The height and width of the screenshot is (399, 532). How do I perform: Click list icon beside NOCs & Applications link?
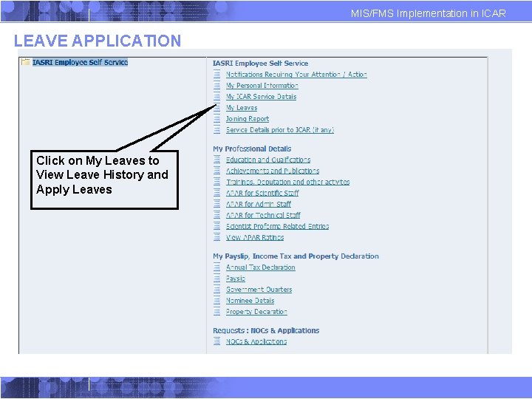[216, 341]
